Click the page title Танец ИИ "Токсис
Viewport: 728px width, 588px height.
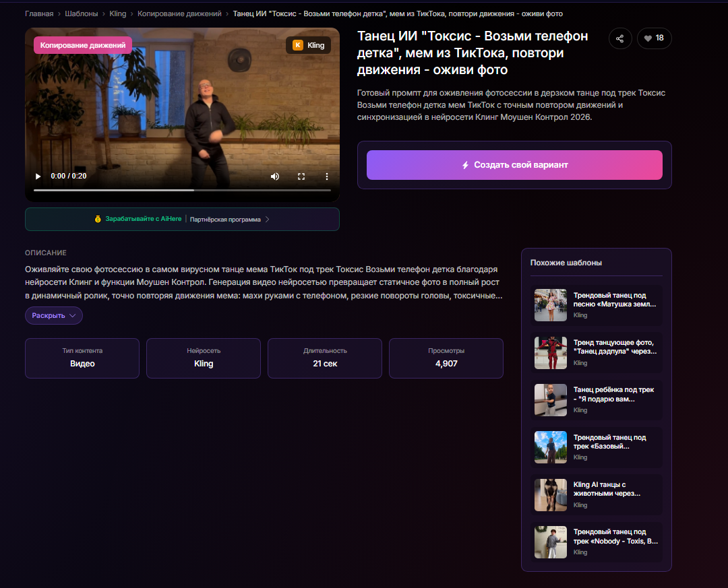(473, 53)
